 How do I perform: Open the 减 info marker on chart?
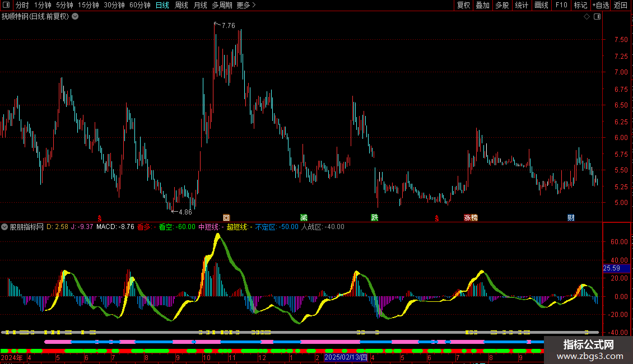[x=304, y=218]
